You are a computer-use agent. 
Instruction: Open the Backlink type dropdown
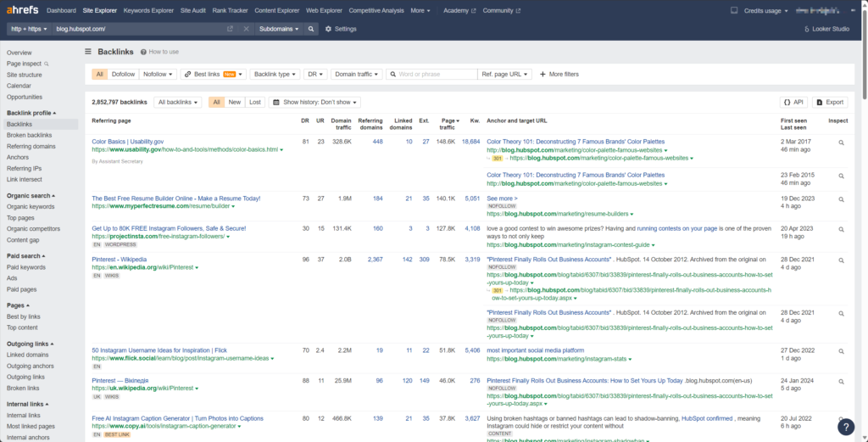point(275,74)
